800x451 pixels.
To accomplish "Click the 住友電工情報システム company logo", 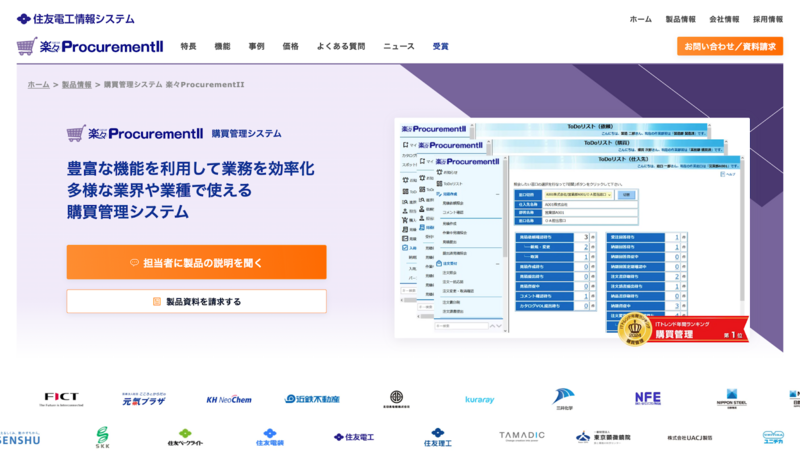I will coord(76,19).
